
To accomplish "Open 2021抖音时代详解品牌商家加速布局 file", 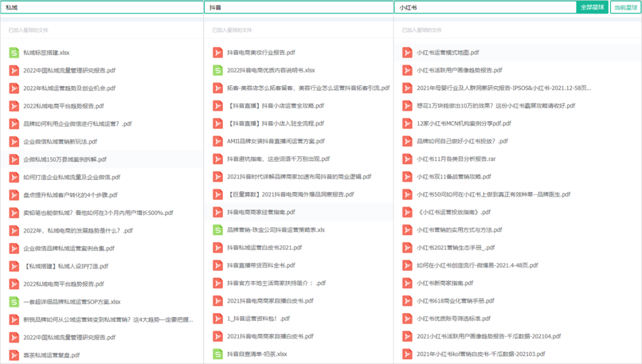I will coord(299,177).
